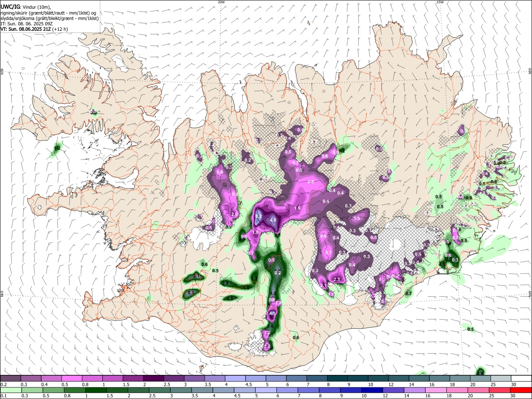
Task: Click the UWC/IG title in the header box
Action: click(10, 7)
